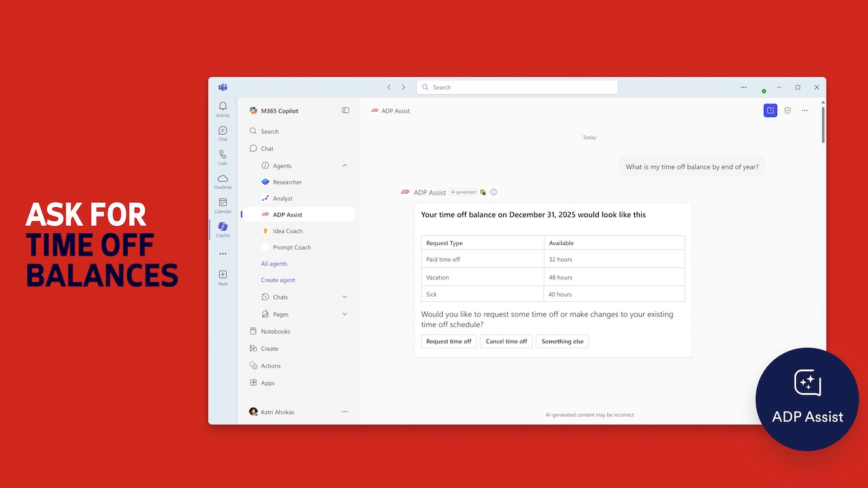Expand the Pages section chevron
868x488 pixels.
coord(345,314)
